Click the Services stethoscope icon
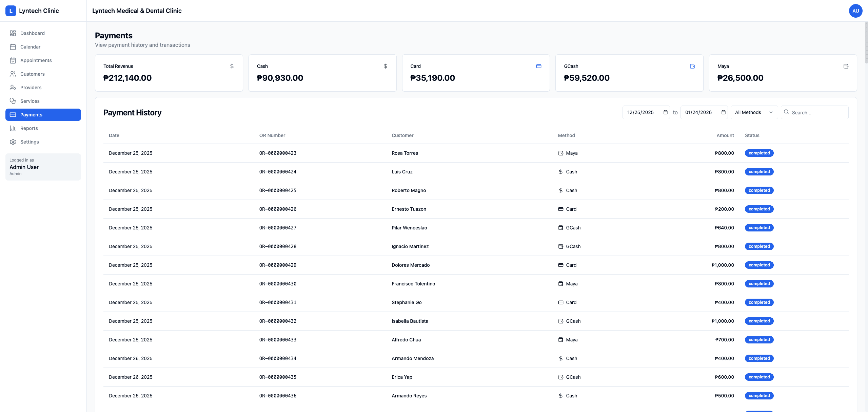Viewport: 868px width, 412px height. [x=13, y=101]
